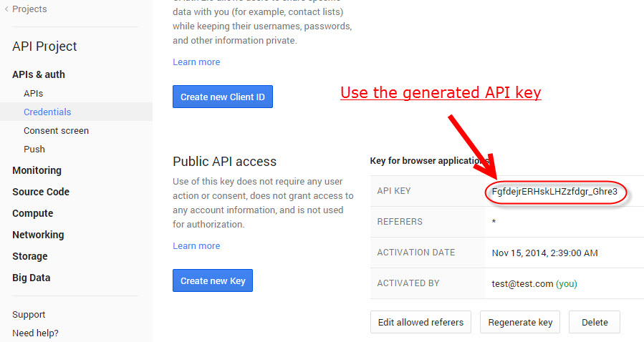Expand the Big Data section
This screenshot has height=342, width=644.
tap(32, 278)
